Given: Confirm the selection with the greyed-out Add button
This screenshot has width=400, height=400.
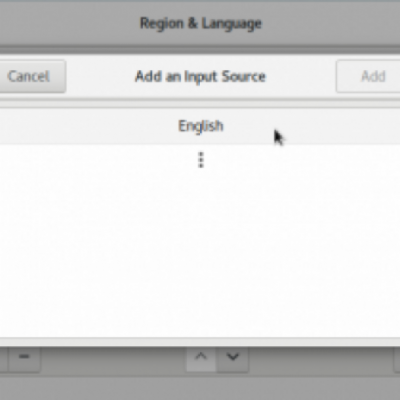Looking at the screenshot, I should click(x=368, y=76).
